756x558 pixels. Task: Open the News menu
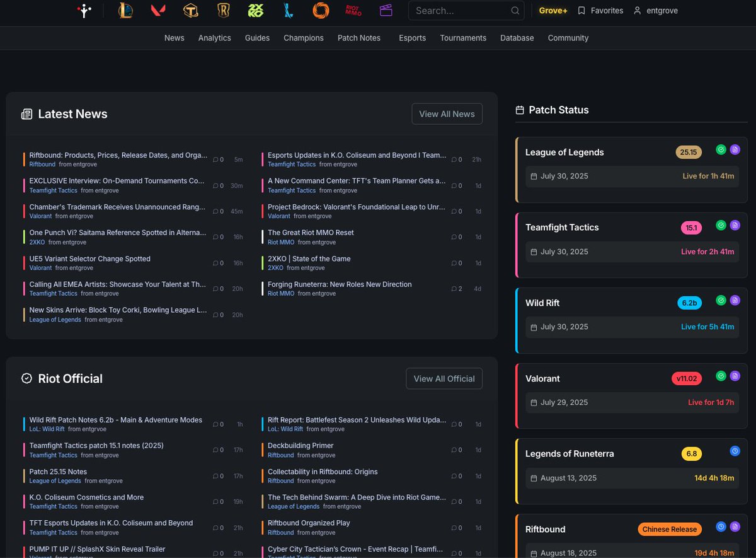pos(175,38)
